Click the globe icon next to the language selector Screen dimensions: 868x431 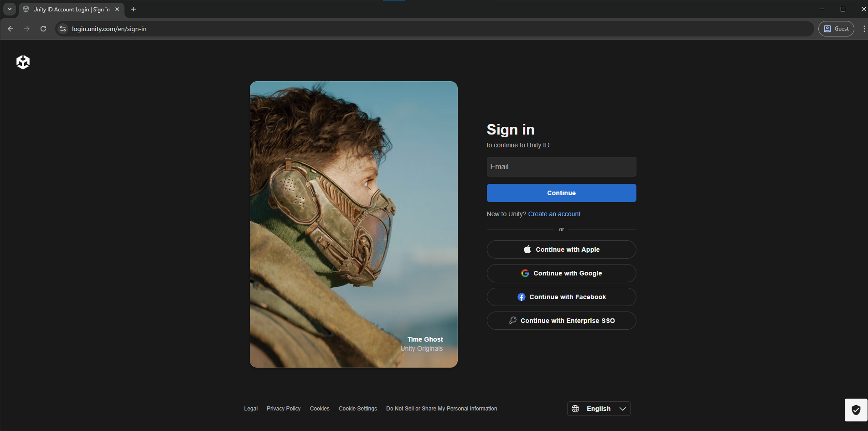(575, 408)
